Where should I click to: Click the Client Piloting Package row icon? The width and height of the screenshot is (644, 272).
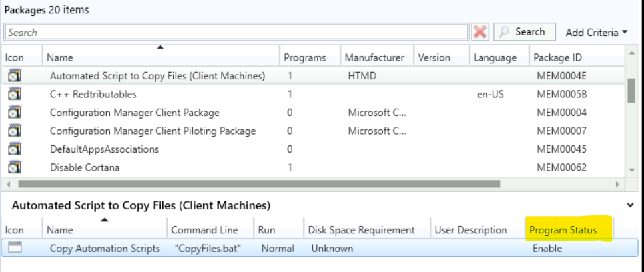coord(14,131)
